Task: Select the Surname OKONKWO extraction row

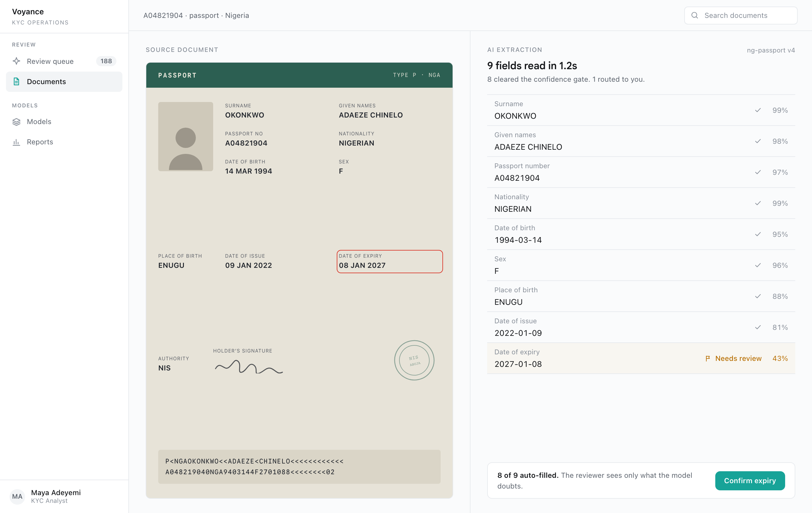Action: pyautogui.click(x=641, y=110)
